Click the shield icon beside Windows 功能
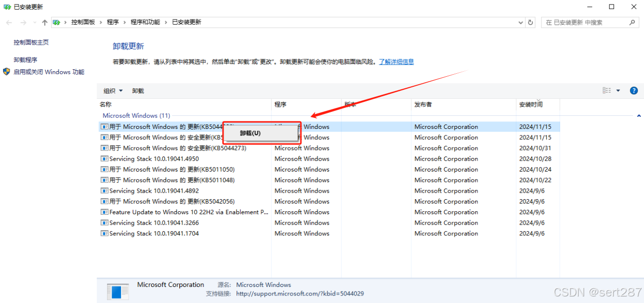 7,72
